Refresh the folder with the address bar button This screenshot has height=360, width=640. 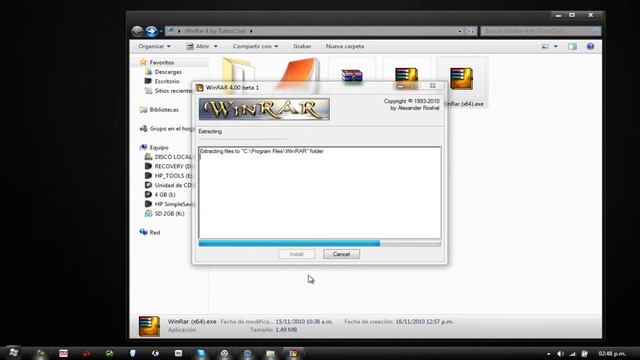coord(471,31)
